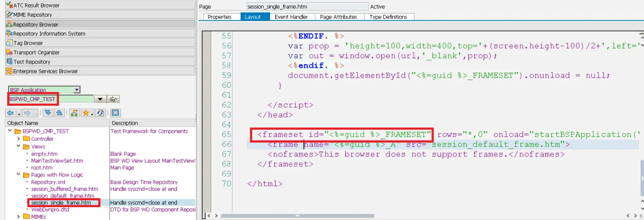This screenshot has height=220, width=644.
Task: Click the object hierarchy toolbar icon
Action: 74,113
